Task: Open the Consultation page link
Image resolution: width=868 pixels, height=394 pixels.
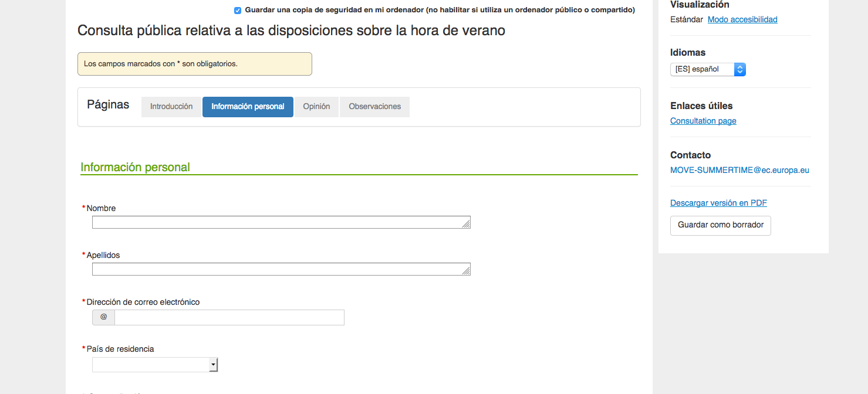Action: (x=703, y=121)
